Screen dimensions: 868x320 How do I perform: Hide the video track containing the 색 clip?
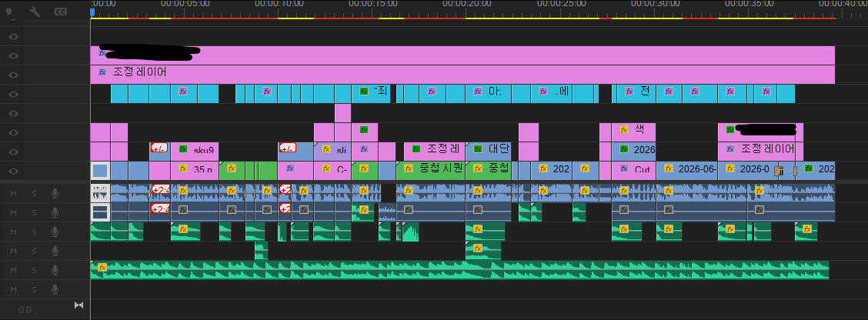point(14,133)
